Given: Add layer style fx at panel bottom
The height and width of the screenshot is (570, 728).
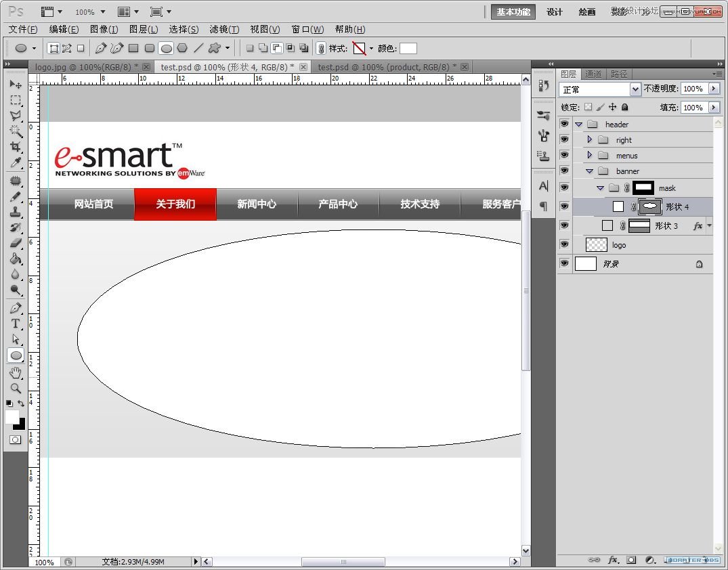Looking at the screenshot, I should click(x=613, y=561).
